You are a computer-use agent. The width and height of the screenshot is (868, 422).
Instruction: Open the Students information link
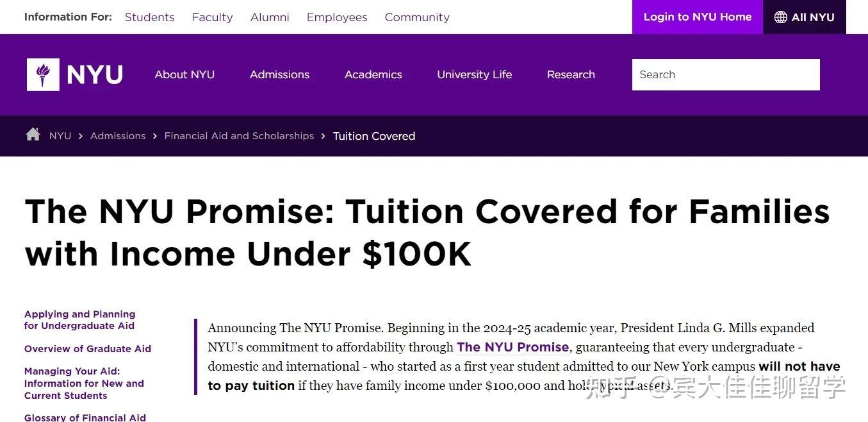[x=149, y=17]
